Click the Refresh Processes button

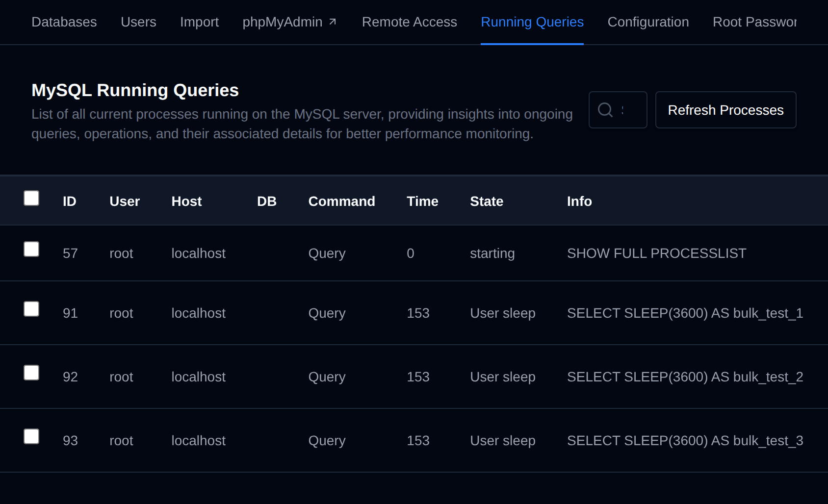point(725,110)
